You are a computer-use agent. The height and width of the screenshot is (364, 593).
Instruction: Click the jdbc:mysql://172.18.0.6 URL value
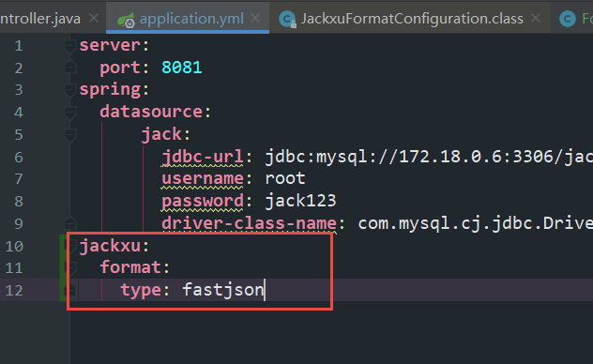pyautogui.click(x=429, y=157)
